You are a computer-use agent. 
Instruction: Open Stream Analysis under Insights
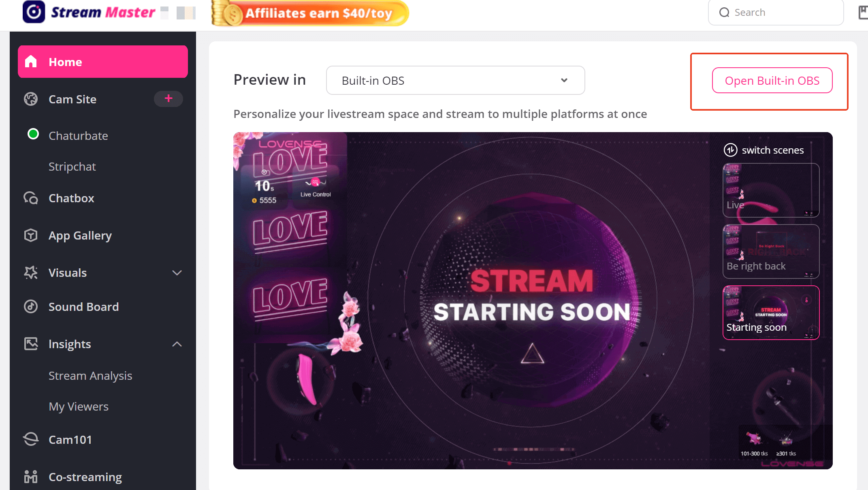pos(90,376)
